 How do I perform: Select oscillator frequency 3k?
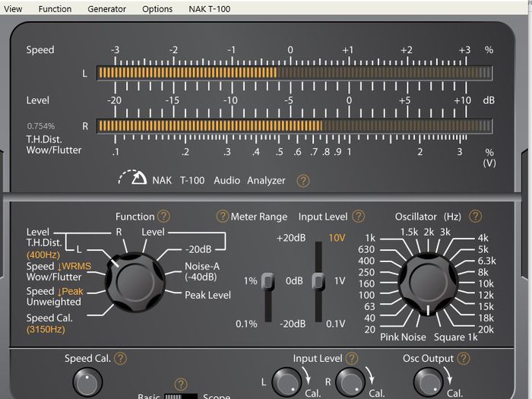(445, 232)
